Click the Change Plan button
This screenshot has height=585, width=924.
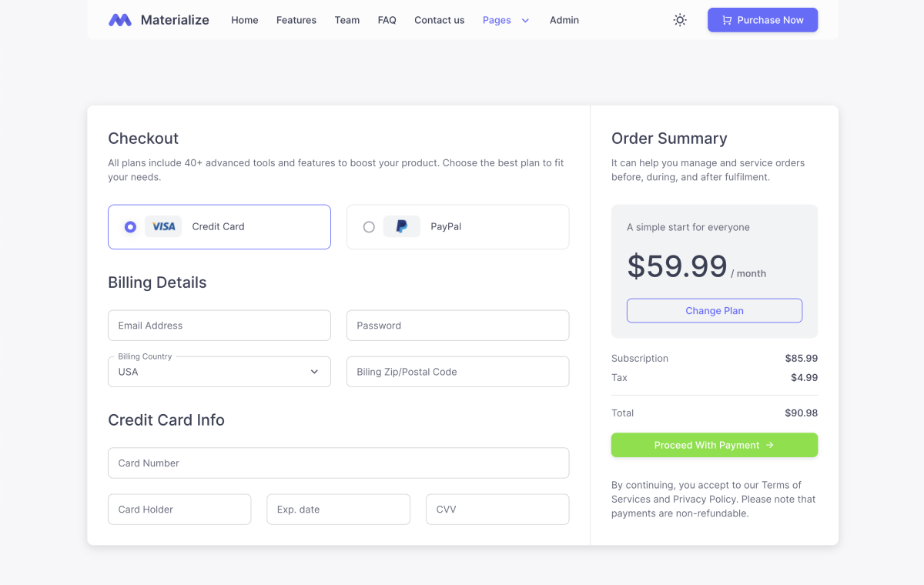pos(714,310)
